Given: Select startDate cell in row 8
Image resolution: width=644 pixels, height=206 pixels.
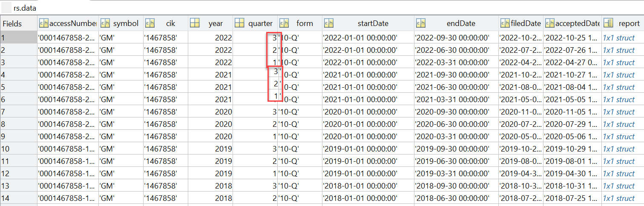Looking at the screenshot, I should pyautogui.click(x=368, y=124).
